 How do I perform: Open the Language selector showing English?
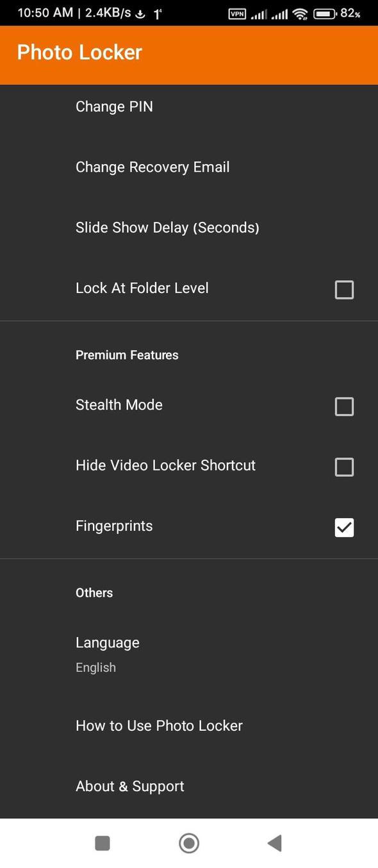107,651
